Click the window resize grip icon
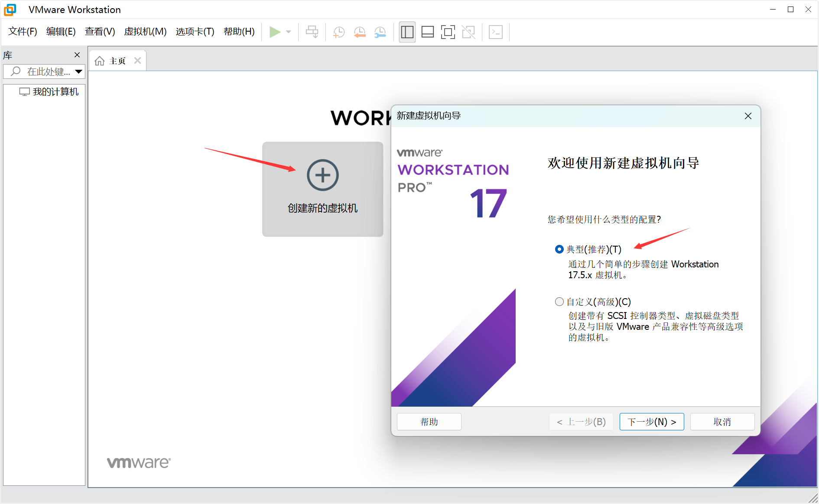 (813, 498)
